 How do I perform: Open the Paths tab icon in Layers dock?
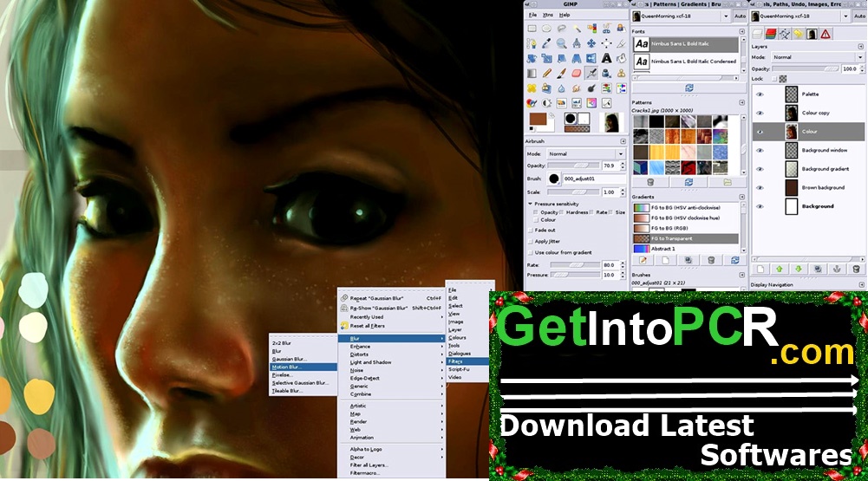[785, 35]
